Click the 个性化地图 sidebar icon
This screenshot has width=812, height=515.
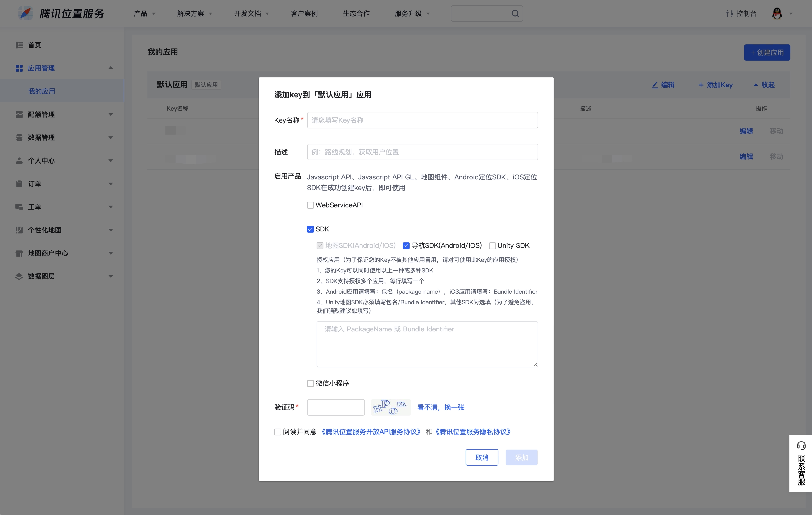point(19,230)
